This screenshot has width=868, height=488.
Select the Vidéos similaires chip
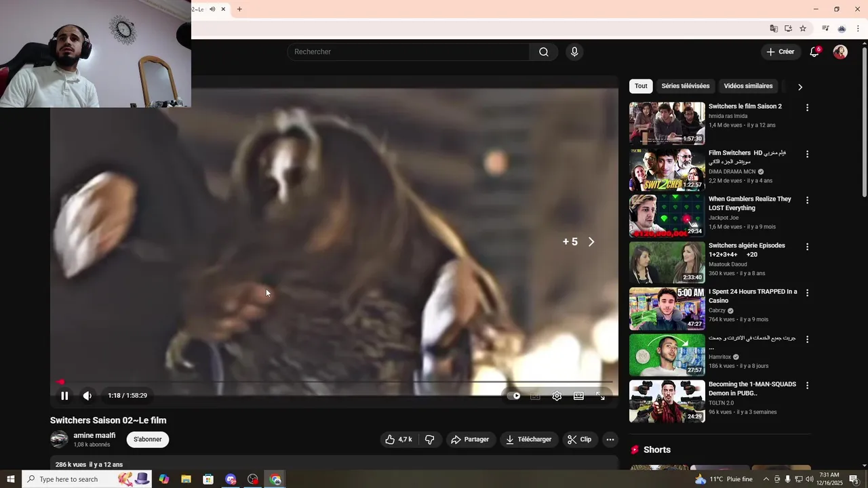(x=748, y=86)
